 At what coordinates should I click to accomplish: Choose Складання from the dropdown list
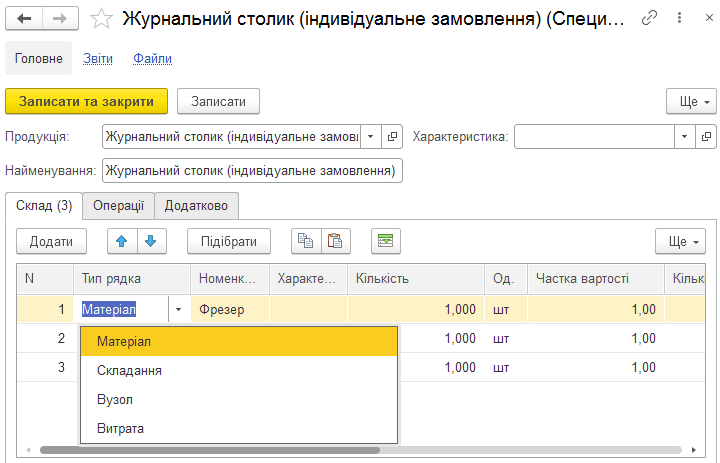pos(239,370)
